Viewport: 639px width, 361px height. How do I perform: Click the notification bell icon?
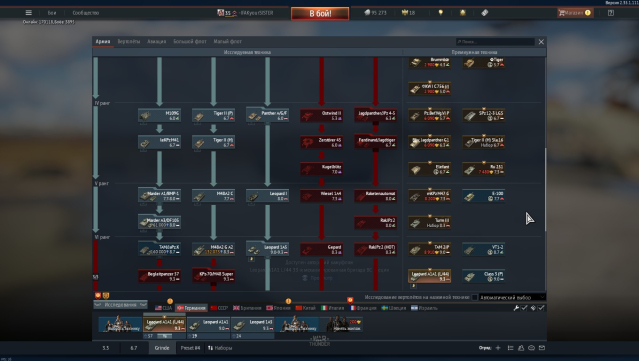[463, 13]
